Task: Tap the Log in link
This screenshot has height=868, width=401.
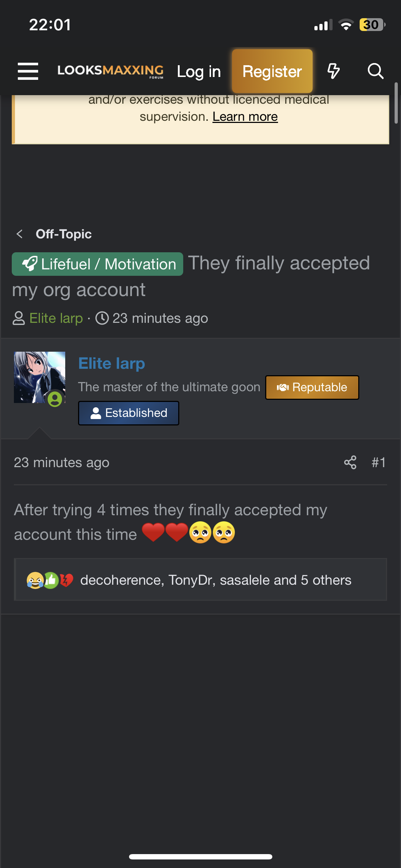Action: click(x=199, y=72)
